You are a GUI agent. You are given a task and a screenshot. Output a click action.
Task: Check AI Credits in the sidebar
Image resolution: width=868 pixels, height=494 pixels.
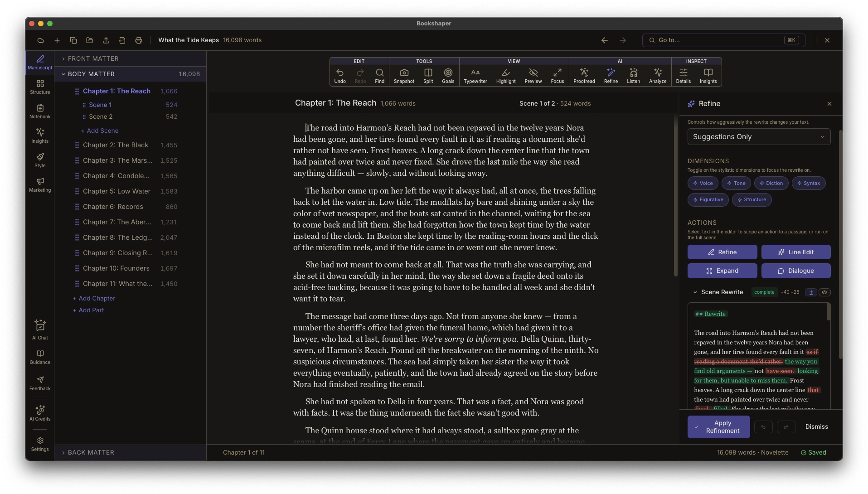tap(40, 413)
